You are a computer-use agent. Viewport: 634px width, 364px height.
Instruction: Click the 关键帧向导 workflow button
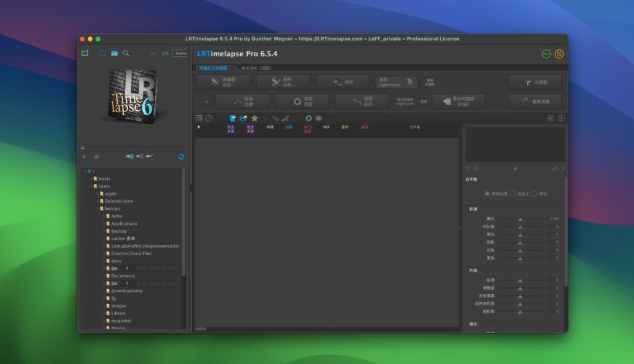pos(225,81)
